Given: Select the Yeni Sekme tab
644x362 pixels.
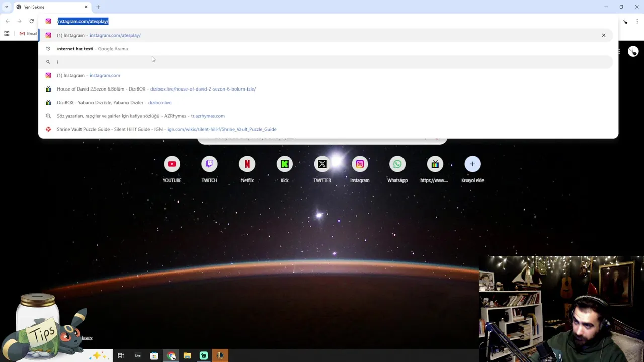Looking at the screenshot, I should pyautogui.click(x=51, y=7).
